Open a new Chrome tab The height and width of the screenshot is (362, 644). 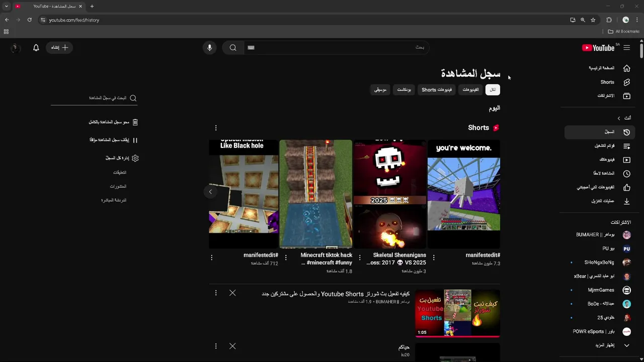[92, 6]
